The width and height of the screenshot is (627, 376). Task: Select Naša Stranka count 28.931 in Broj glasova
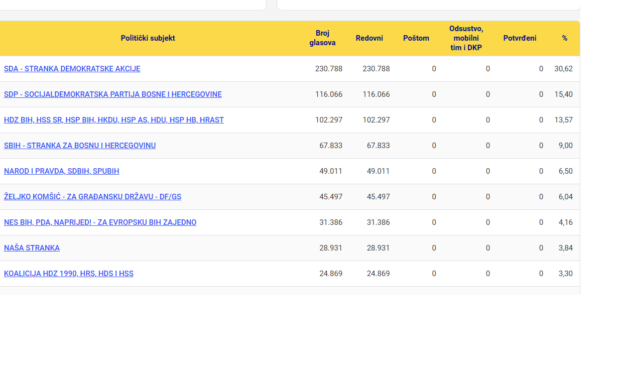[331, 248]
